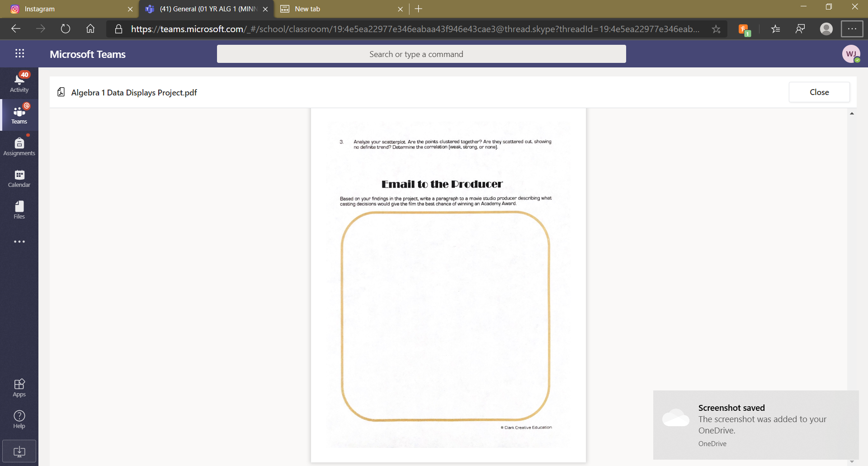Expand more options via sidebar ellipsis
The width and height of the screenshot is (868, 466).
tap(19, 241)
